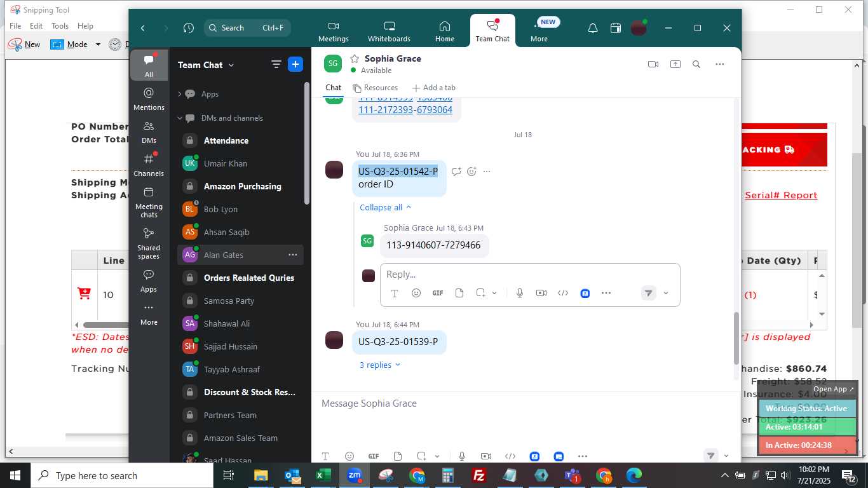868x488 pixels.
Task: Open the Whiteboards tab
Action: point(390,32)
